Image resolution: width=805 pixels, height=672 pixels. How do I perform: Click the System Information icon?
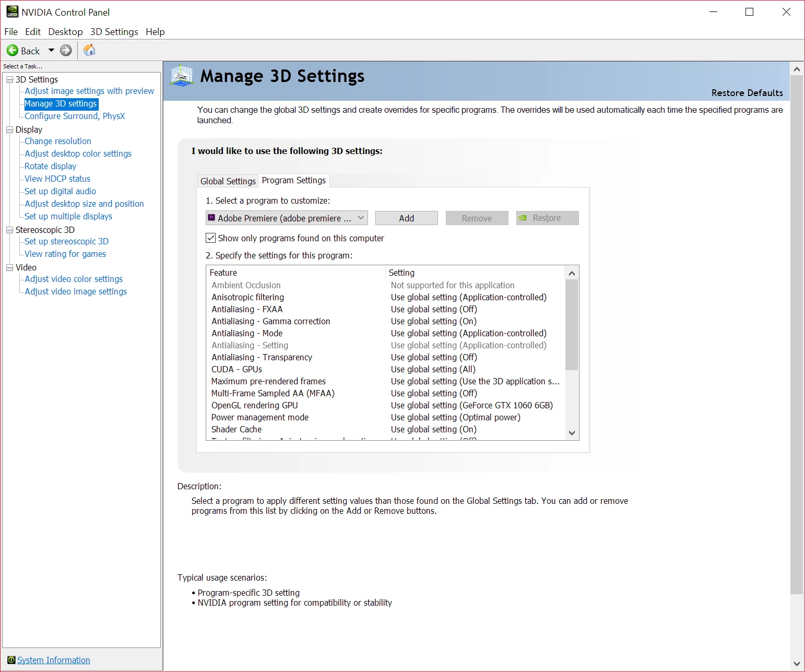[x=11, y=660]
